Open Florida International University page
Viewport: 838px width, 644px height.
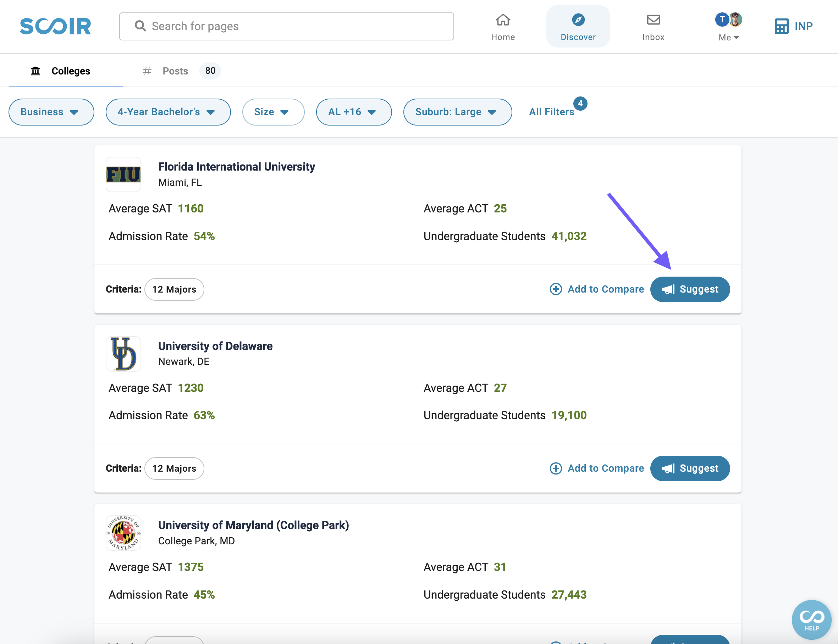237,167
